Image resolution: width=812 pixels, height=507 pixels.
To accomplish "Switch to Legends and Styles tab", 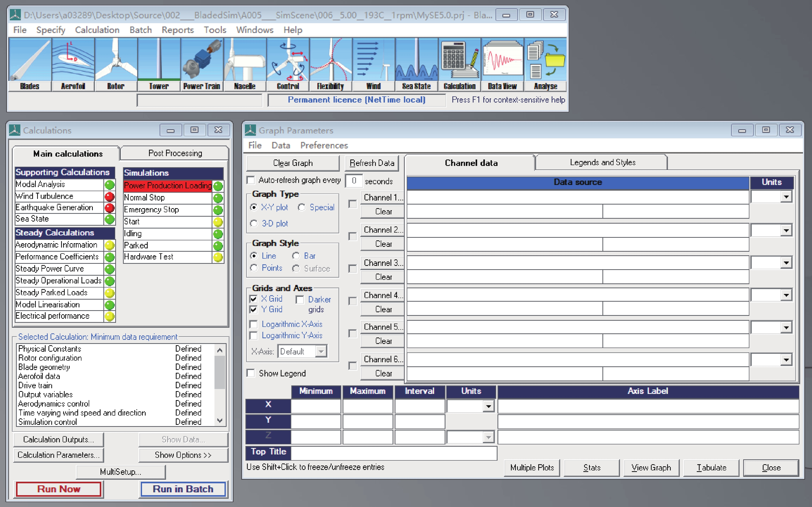I will point(602,163).
